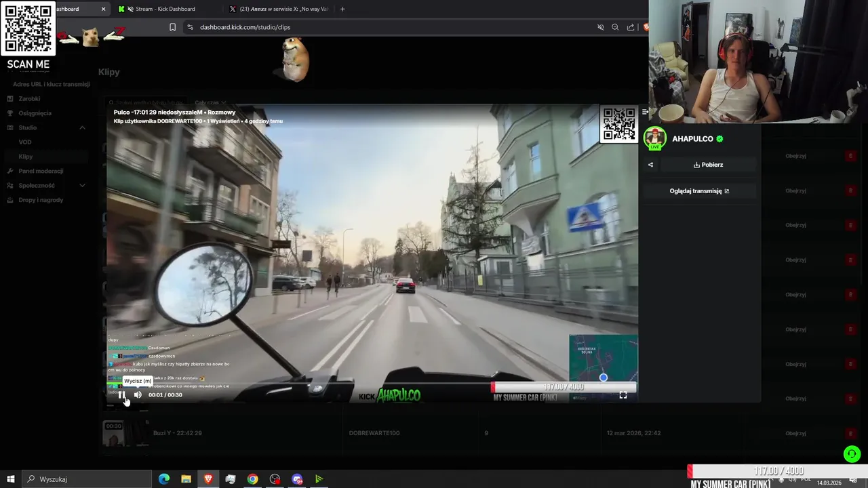Screen dimensions: 868x488
Task: Switch to Stream - Kick Dashboard tab
Action: point(165,9)
